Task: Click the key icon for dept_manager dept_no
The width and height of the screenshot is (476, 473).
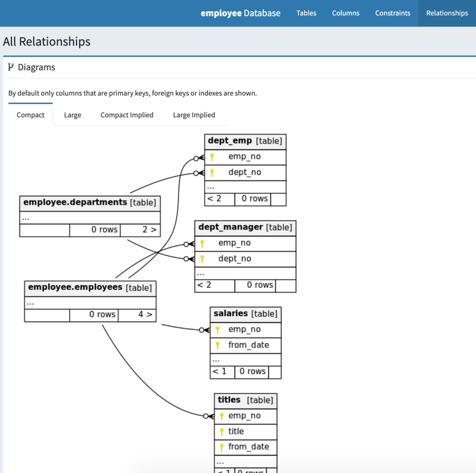Action: tap(202, 259)
